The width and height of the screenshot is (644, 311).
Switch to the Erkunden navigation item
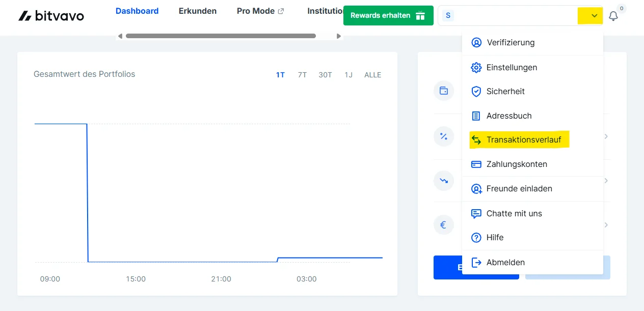pyautogui.click(x=198, y=11)
